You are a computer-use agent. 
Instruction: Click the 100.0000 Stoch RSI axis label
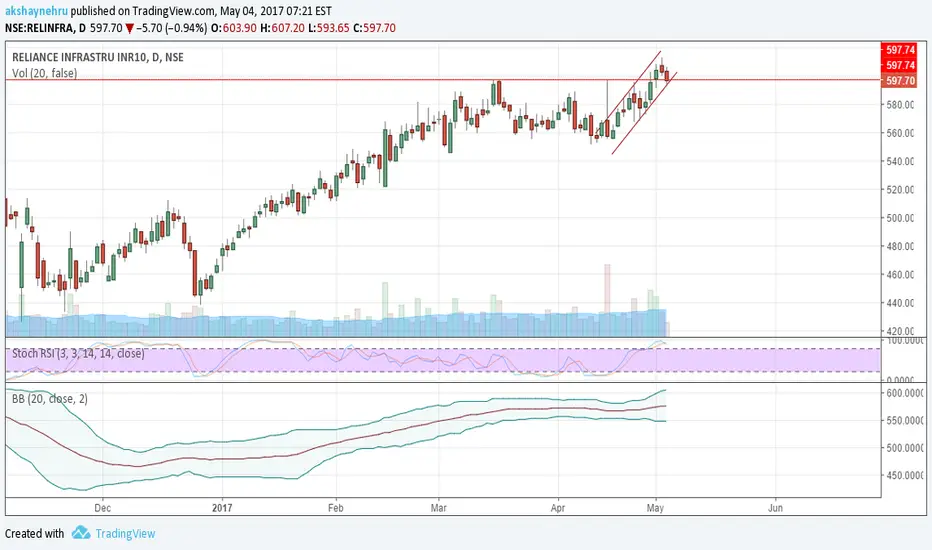point(905,341)
